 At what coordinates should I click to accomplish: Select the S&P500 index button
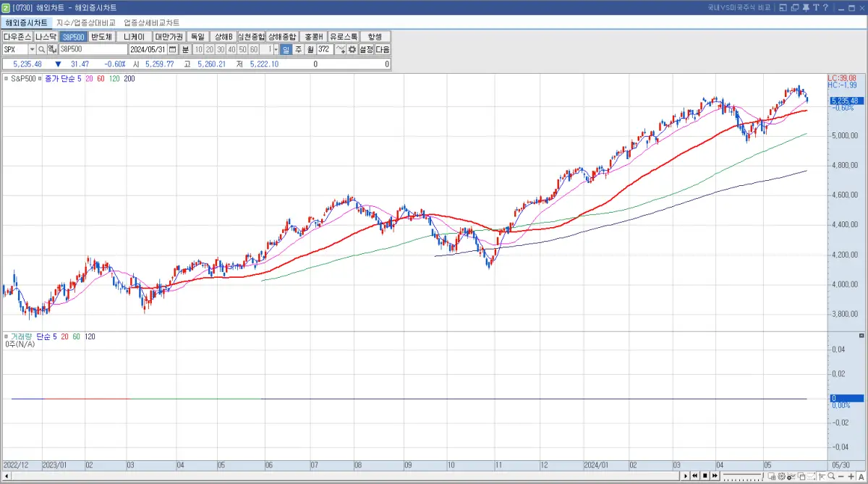[74, 36]
